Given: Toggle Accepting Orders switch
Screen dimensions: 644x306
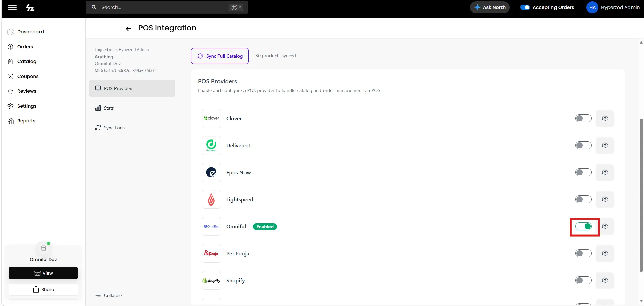Looking at the screenshot, I should pyautogui.click(x=525, y=7).
